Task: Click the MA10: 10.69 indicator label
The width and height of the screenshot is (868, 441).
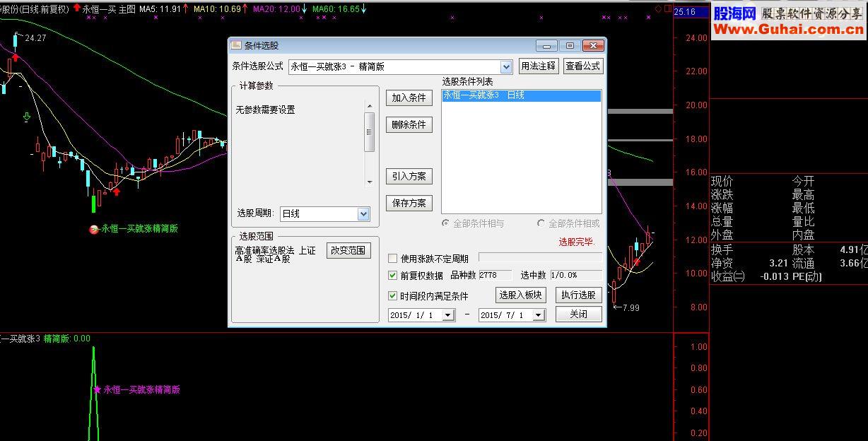Action: (x=217, y=9)
